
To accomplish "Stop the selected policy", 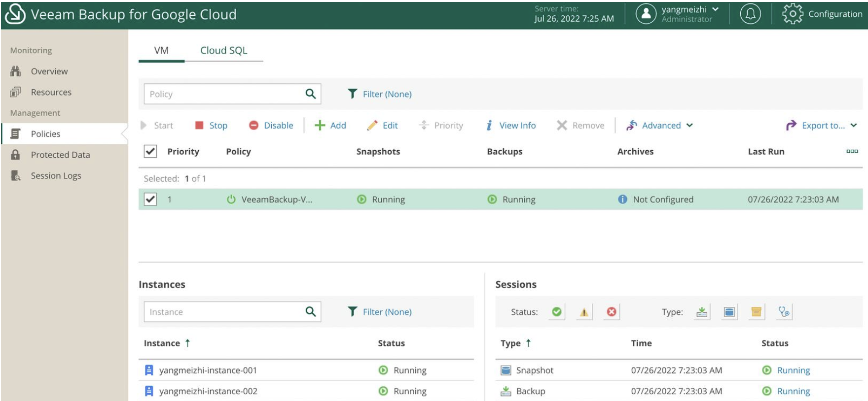I will click(212, 126).
